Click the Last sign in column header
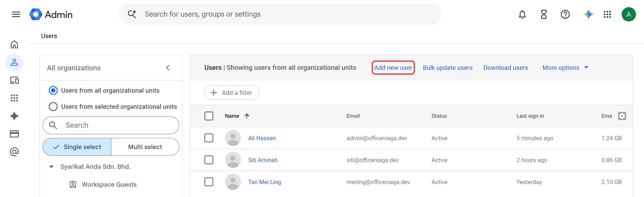The image size is (644, 197). tap(530, 116)
